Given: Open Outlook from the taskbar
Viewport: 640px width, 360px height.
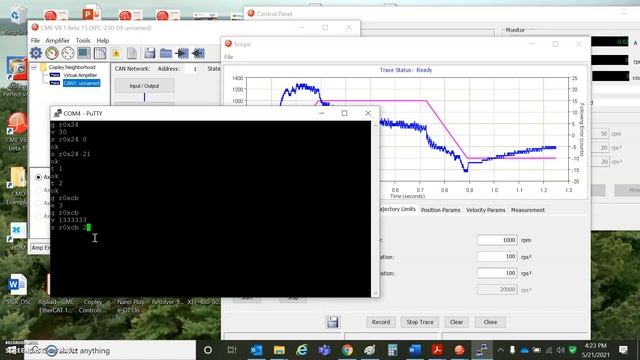Looking at the screenshot, I should coord(256,350).
